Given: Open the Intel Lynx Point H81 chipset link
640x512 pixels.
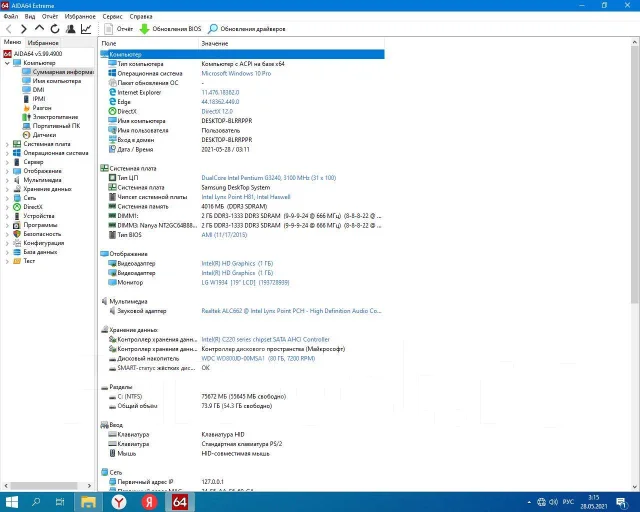Looking at the screenshot, I should (x=246, y=197).
